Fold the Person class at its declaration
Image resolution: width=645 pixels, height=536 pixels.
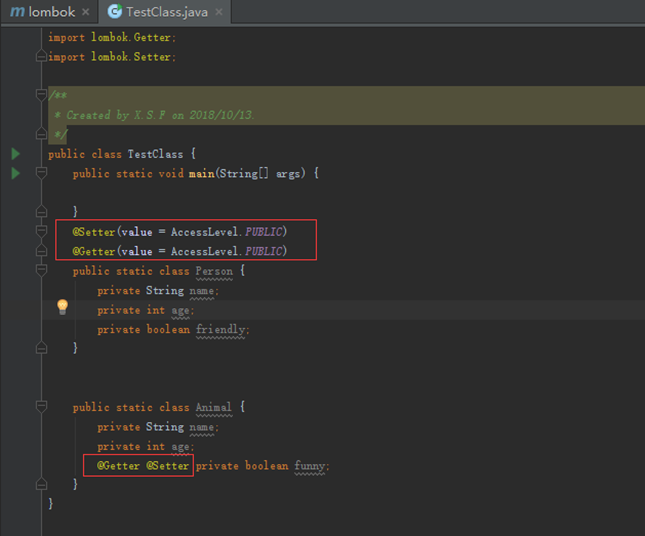pyautogui.click(x=41, y=271)
